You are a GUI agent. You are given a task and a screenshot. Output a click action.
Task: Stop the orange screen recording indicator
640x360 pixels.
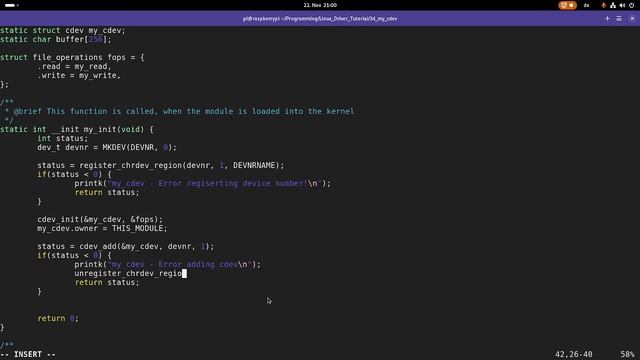(567, 5)
